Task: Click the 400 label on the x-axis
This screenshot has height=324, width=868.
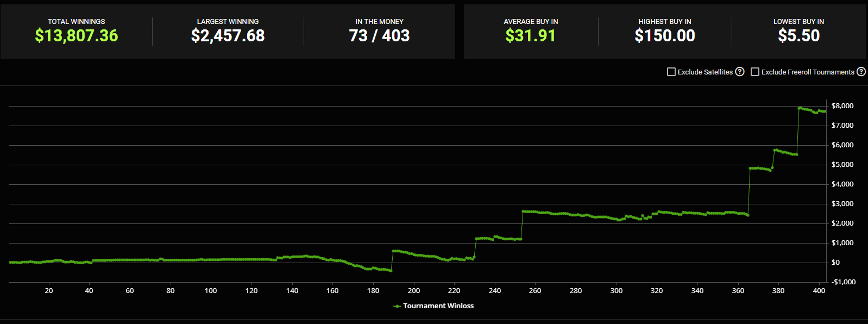Action: [819, 291]
